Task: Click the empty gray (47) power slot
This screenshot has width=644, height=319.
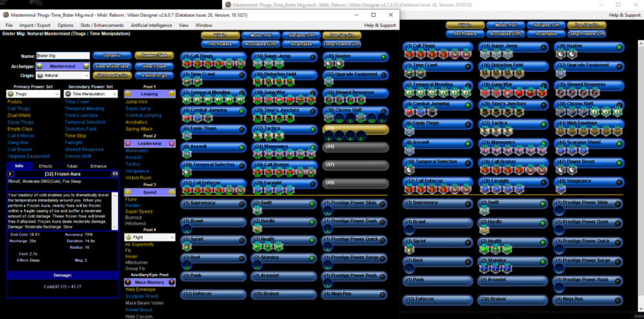Action: 355,165
